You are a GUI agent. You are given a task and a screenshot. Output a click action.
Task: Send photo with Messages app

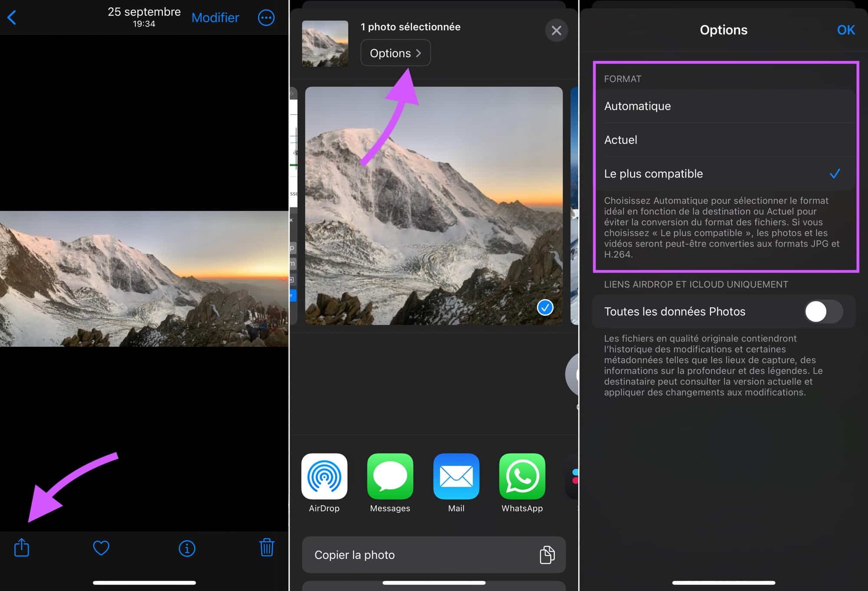390,477
